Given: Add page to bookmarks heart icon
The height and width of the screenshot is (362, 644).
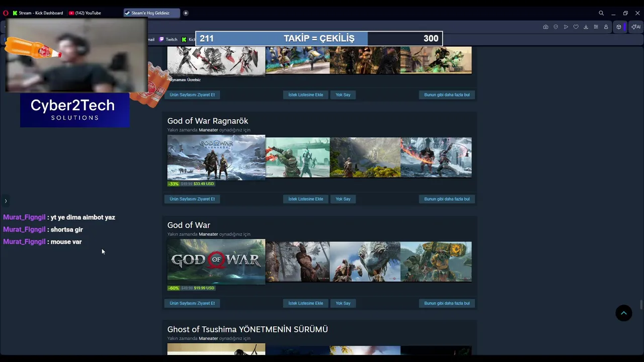Looking at the screenshot, I should (576, 27).
